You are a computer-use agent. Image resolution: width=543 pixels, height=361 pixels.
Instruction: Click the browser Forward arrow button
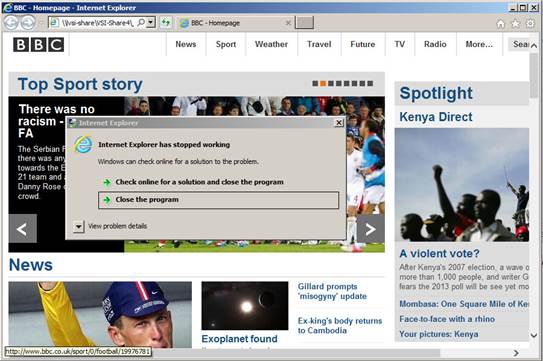coord(28,23)
